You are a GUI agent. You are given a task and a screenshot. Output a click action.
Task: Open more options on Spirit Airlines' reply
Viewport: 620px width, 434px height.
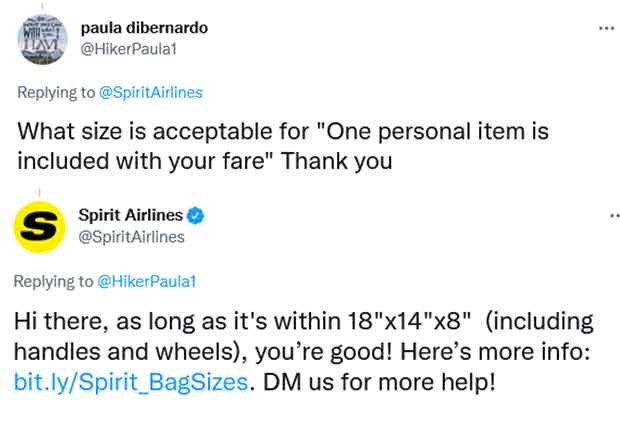606,215
